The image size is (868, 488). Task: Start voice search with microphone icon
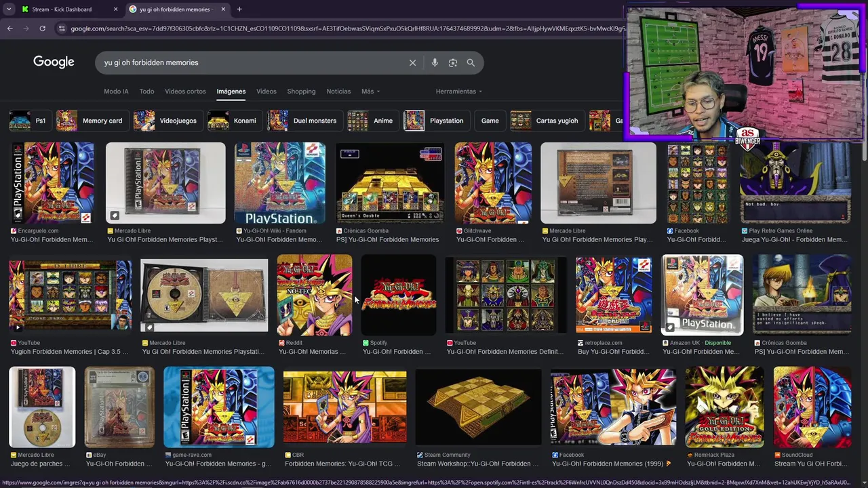435,62
